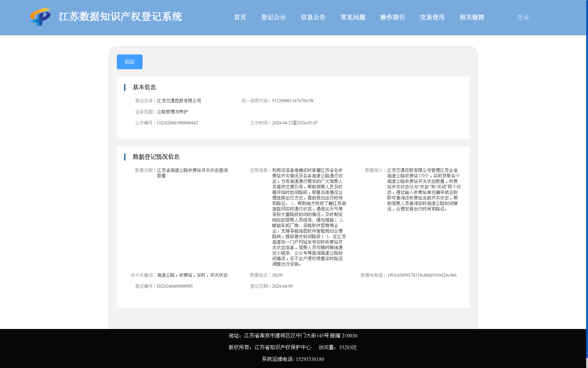This screenshot has height=368, width=588.
Task: Select 公示时间 2024-04-22至2024-05-07
Action: tap(295, 123)
